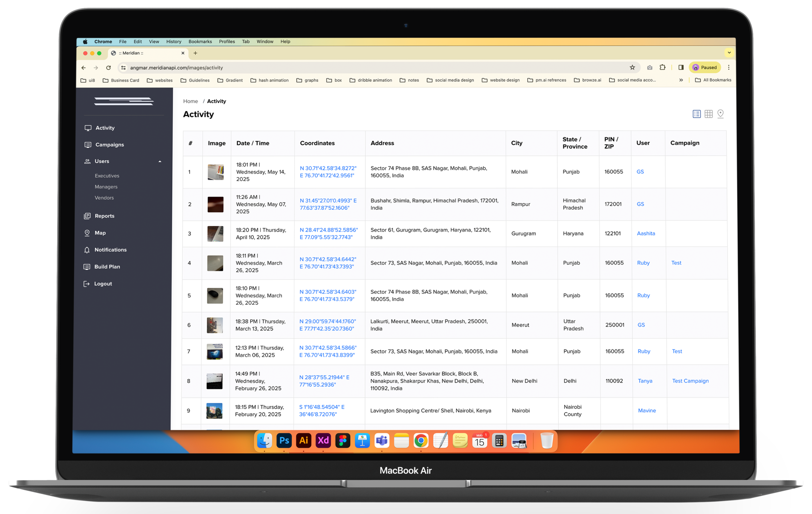The width and height of the screenshot is (812, 514).
Task: Bookmark page with the star icon
Action: (x=632, y=68)
